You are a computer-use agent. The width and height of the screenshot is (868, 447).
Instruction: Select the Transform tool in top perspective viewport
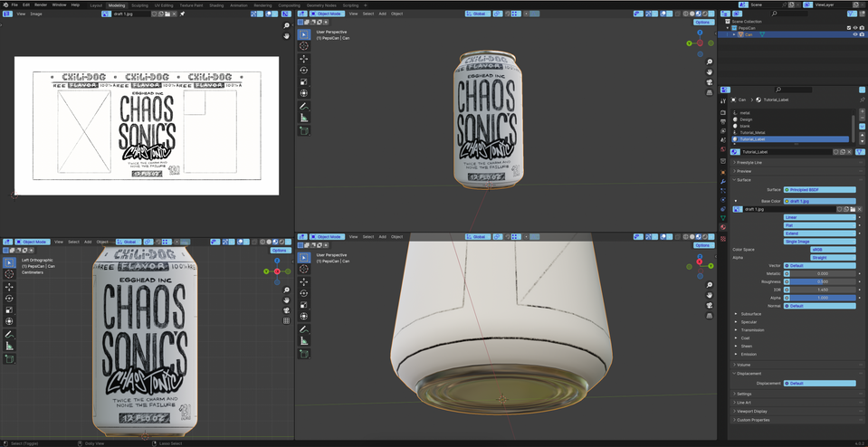tap(304, 93)
